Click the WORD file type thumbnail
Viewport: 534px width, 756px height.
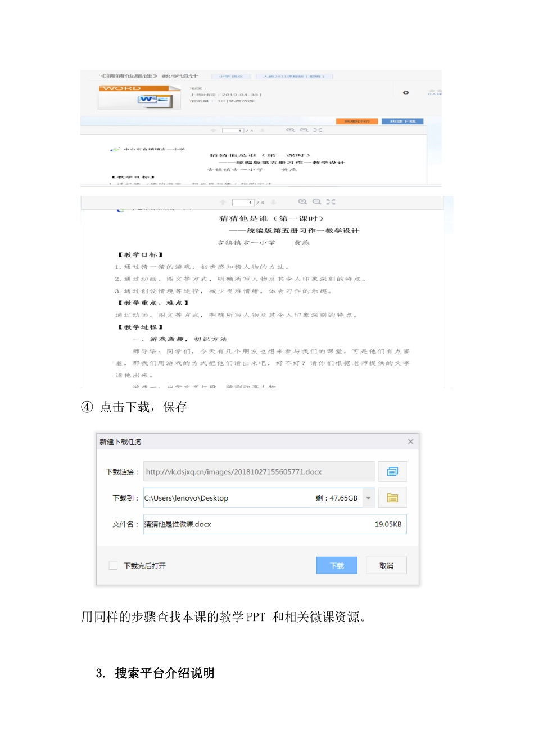tap(140, 97)
